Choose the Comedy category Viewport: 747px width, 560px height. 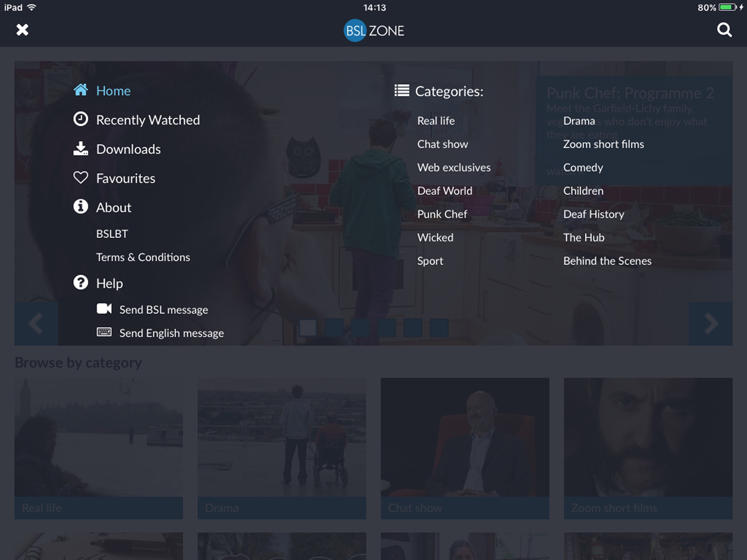tap(583, 168)
